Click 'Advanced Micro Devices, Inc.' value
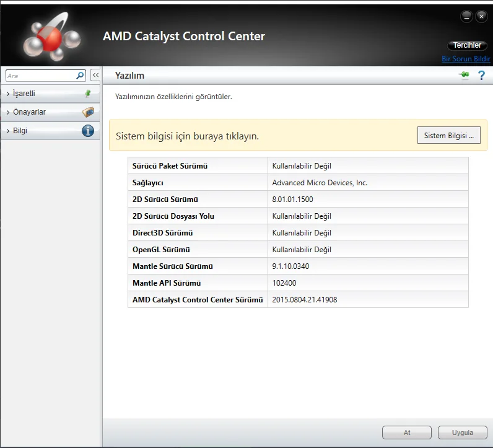This screenshot has width=493, height=448. coord(320,183)
